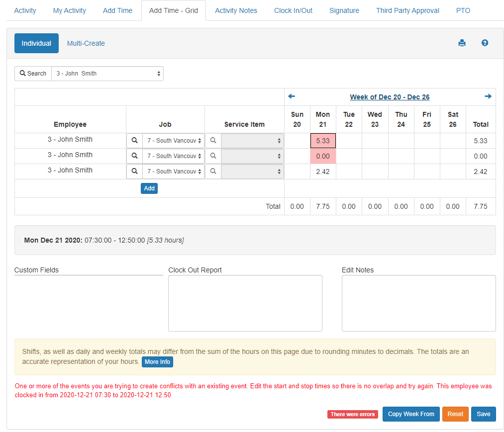Open job search magnifier on third row
Image resolution: width=504 pixels, height=432 pixels.
(134, 171)
